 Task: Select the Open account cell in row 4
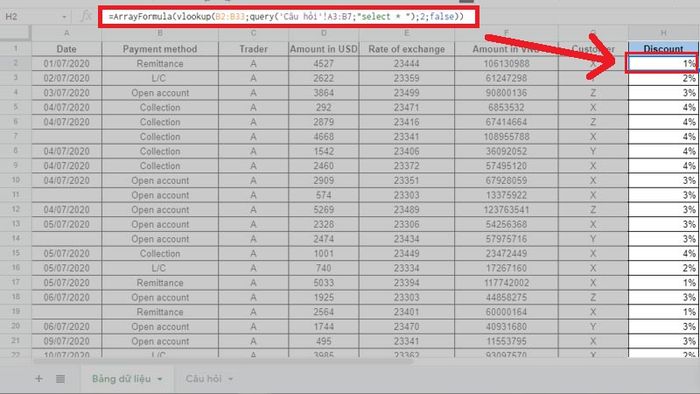[x=160, y=93]
